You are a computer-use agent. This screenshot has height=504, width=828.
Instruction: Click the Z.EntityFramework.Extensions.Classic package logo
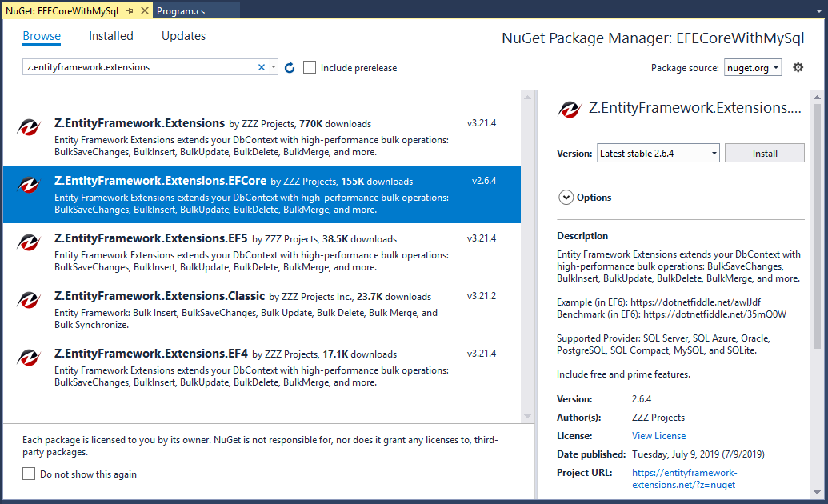[29, 300]
